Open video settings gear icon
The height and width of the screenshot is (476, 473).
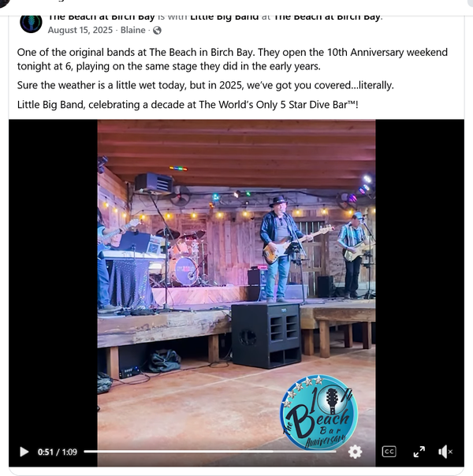click(x=355, y=452)
